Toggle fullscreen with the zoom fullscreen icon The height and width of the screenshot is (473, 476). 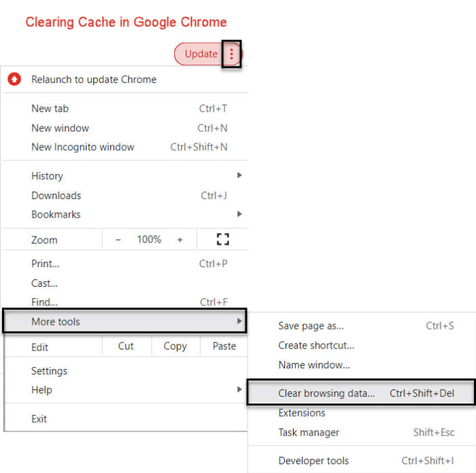[223, 239]
